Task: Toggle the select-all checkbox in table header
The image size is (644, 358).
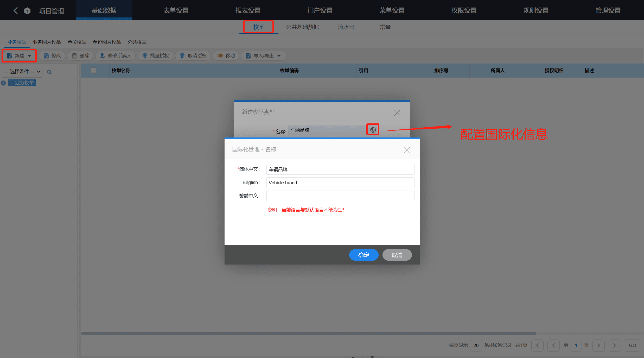Action: click(93, 70)
